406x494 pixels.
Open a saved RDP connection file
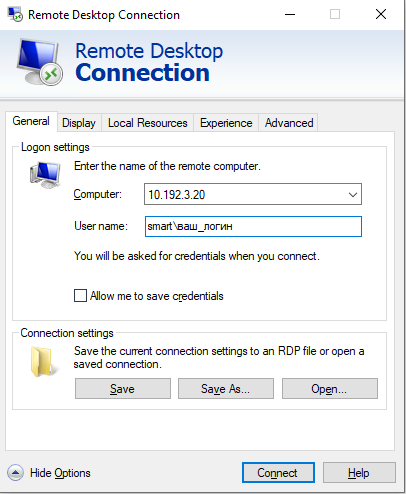pyautogui.click(x=330, y=389)
